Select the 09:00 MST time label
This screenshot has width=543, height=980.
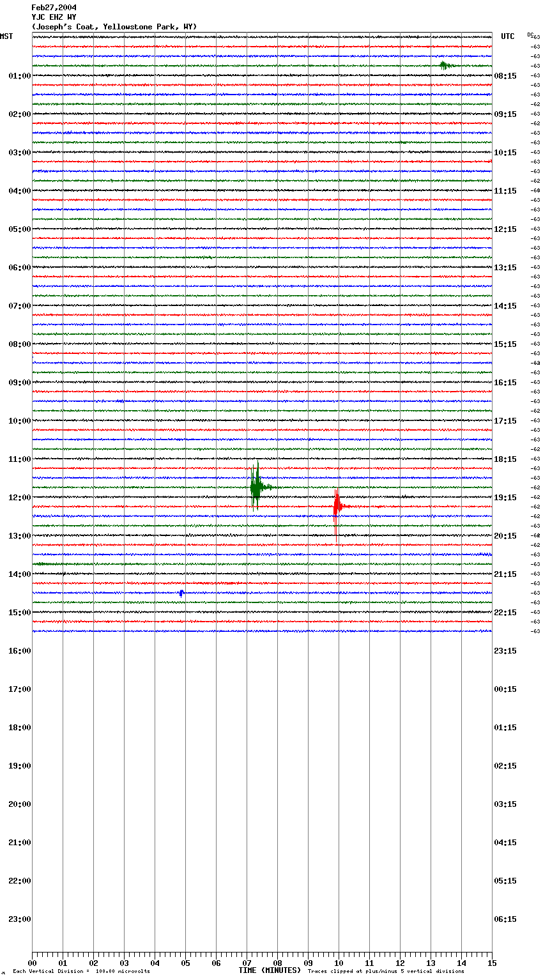(x=20, y=383)
